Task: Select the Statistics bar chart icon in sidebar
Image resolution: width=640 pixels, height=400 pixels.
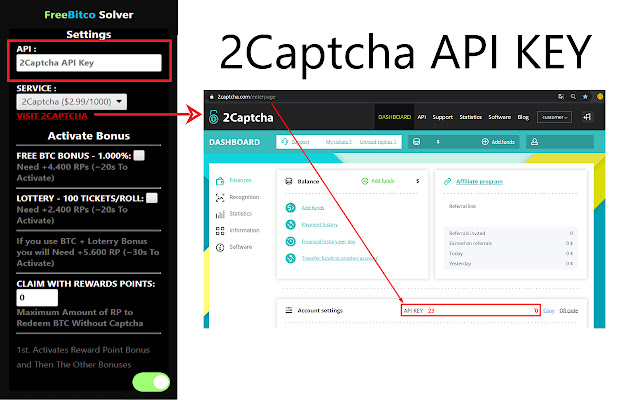Action: [220, 214]
